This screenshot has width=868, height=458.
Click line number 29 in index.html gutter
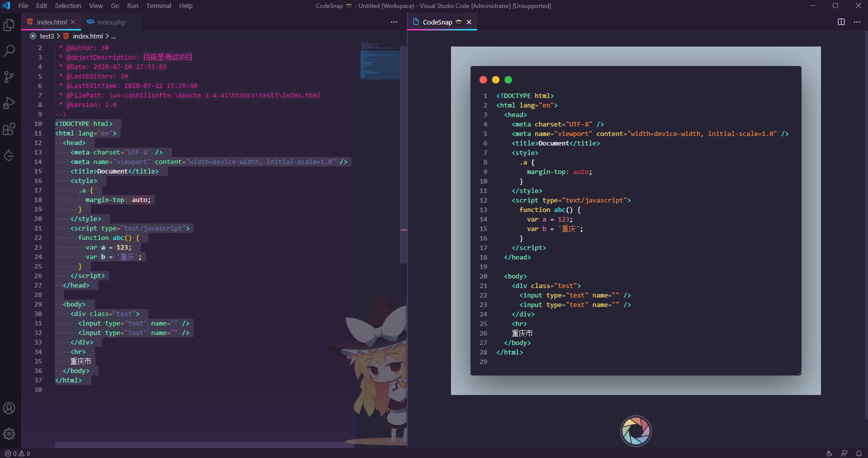pyautogui.click(x=38, y=304)
